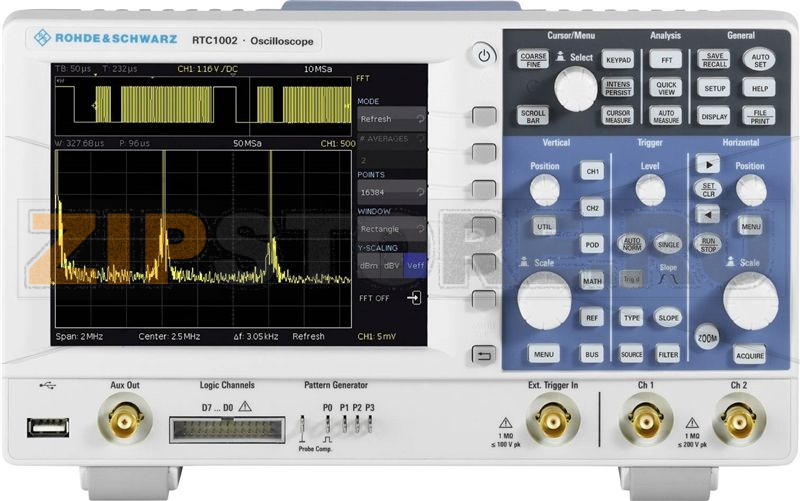800x501 pixels.
Task: Click the Horizontal Position knob
Action: tap(751, 190)
